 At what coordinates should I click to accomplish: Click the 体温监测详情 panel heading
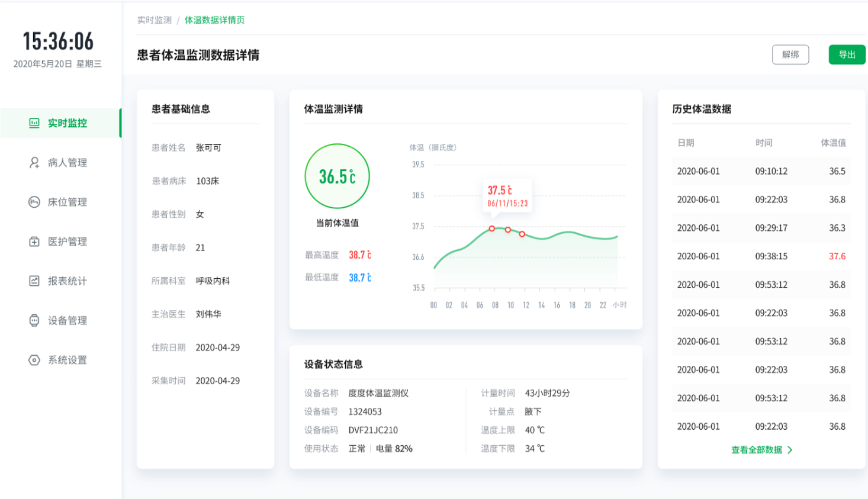333,109
